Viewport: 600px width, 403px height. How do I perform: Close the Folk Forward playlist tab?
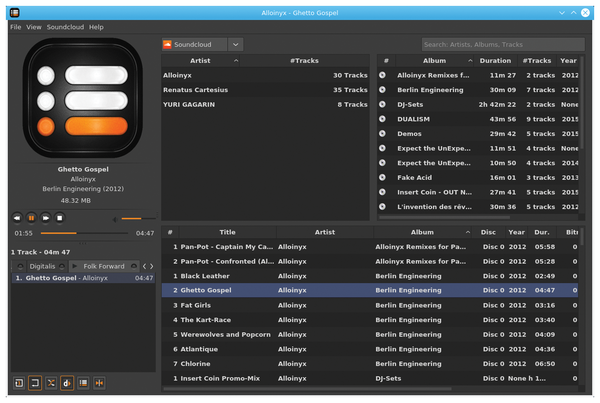click(x=134, y=266)
